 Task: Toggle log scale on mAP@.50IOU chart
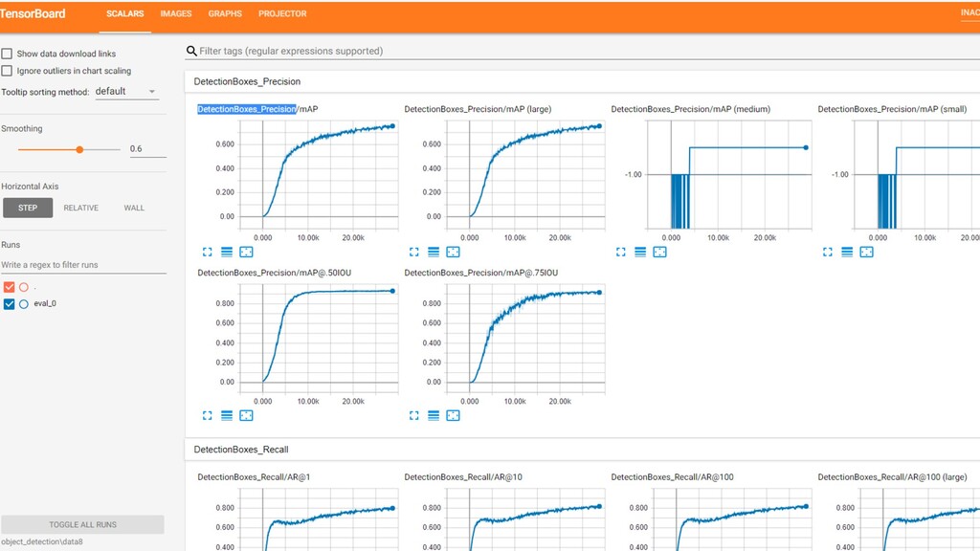(227, 415)
